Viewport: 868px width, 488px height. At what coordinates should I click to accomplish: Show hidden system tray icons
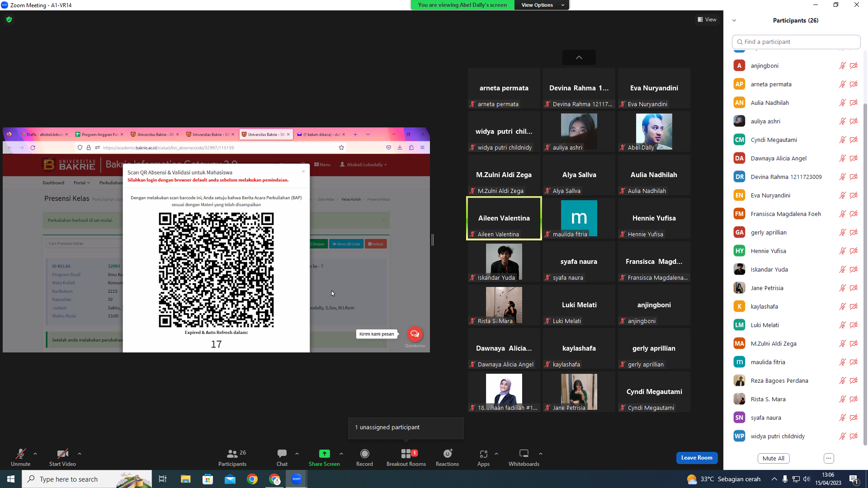coord(774,479)
